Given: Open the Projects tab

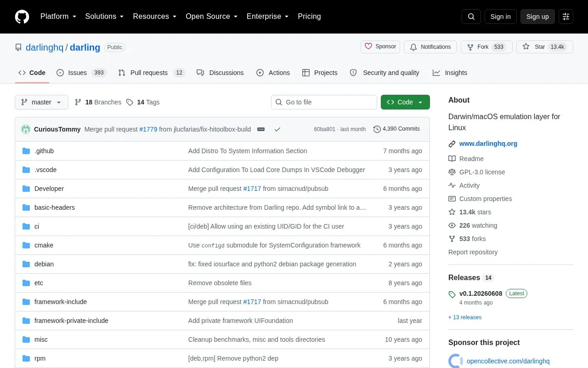Looking at the screenshot, I should tap(320, 73).
